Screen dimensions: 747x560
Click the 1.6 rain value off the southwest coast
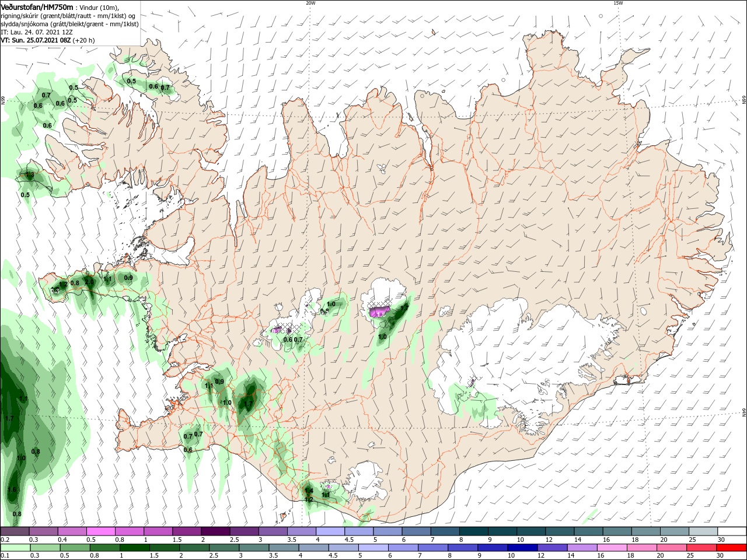point(12,489)
